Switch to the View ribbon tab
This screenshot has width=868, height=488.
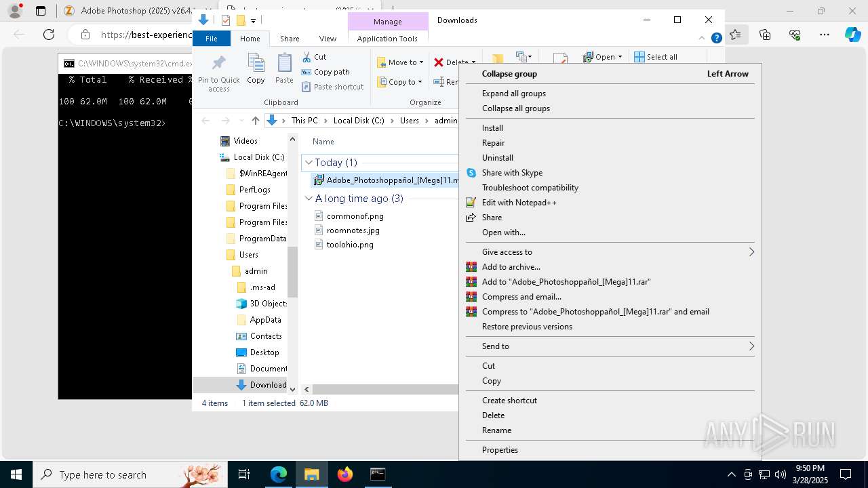[328, 39]
